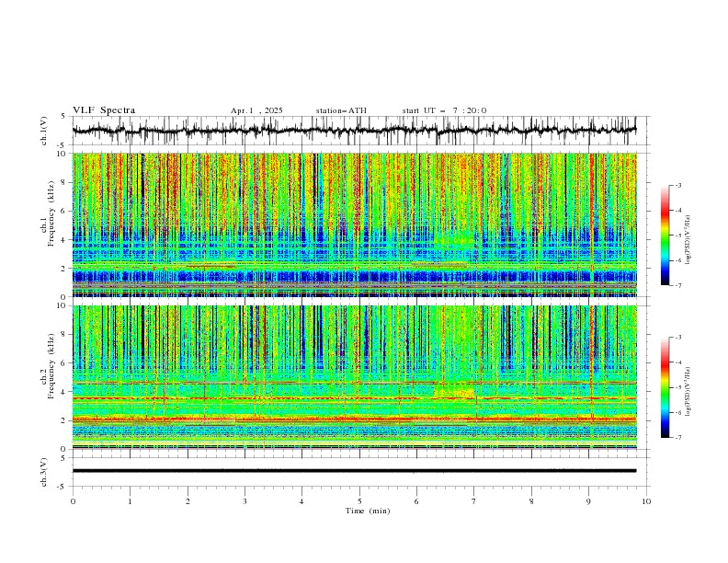This screenshot has height=563, width=728.
Task: Click the "5" tick on the time axis
Action: tap(359, 501)
